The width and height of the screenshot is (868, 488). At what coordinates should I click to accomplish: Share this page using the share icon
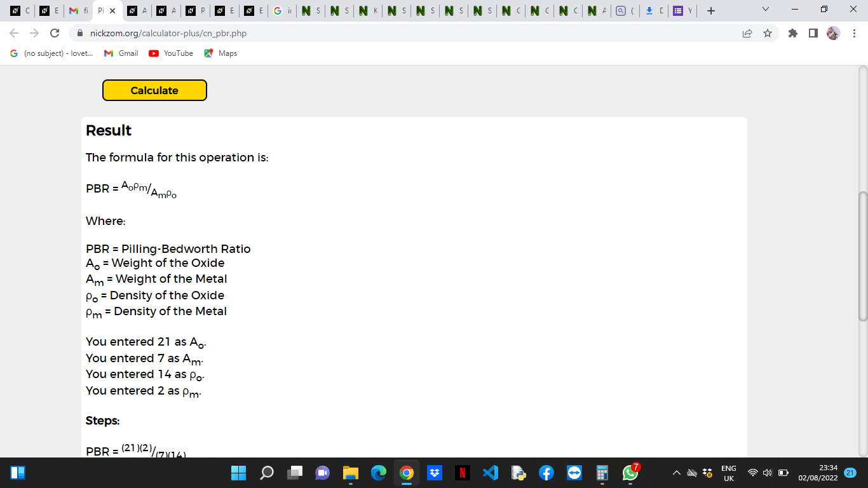point(747,33)
